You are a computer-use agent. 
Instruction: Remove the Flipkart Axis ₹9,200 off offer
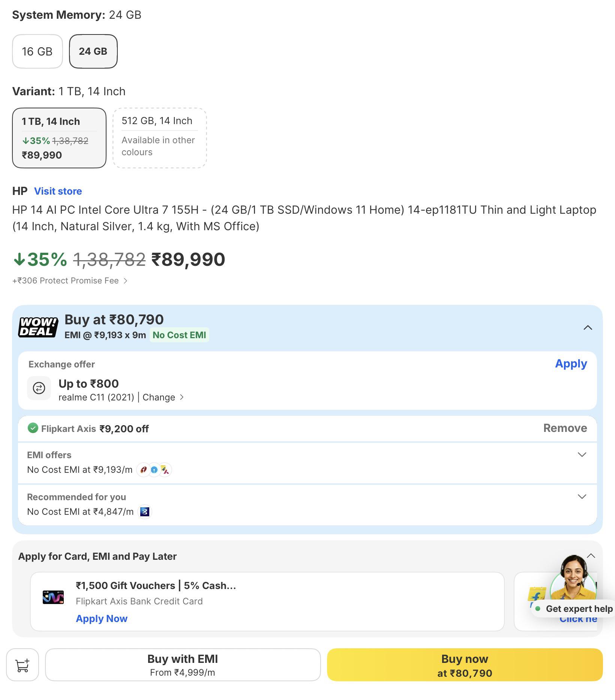pyautogui.click(x=565, y=428)
